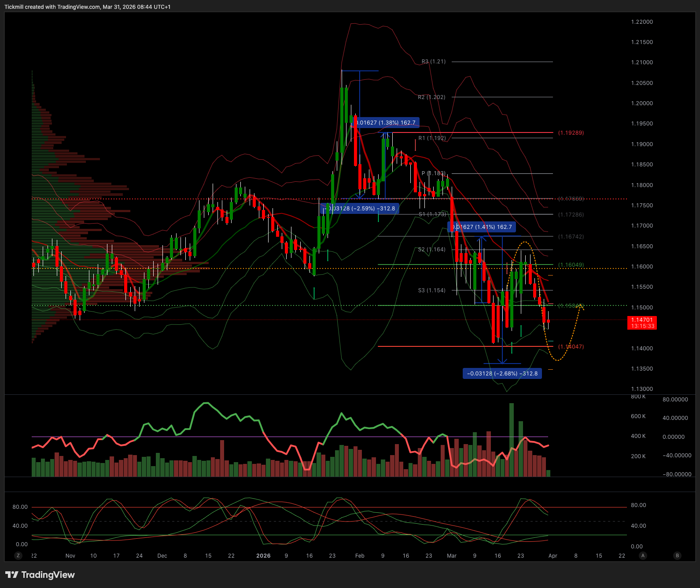Click the R3 (1.21) pivot label
The image size is (700, 588).
tap(433, 62)
